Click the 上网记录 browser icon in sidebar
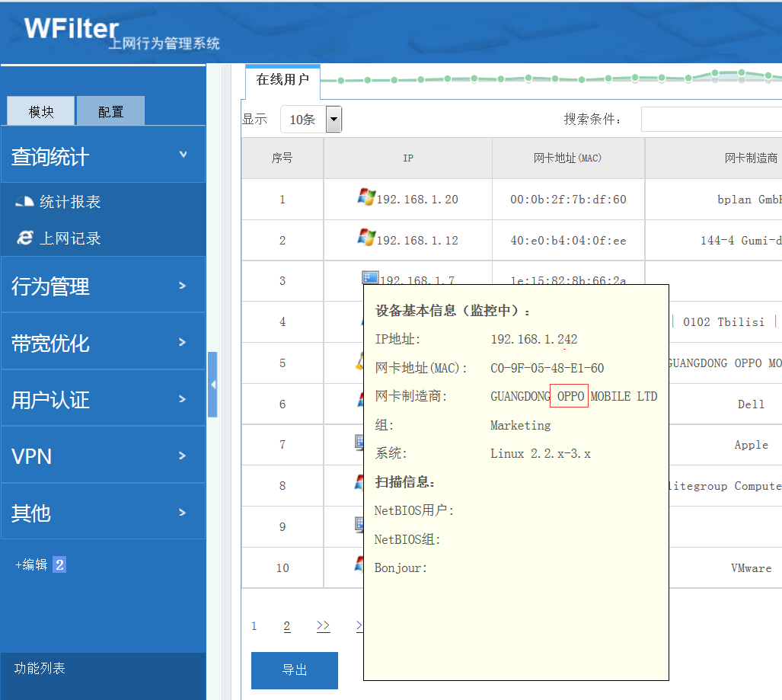 coord(25,238)
